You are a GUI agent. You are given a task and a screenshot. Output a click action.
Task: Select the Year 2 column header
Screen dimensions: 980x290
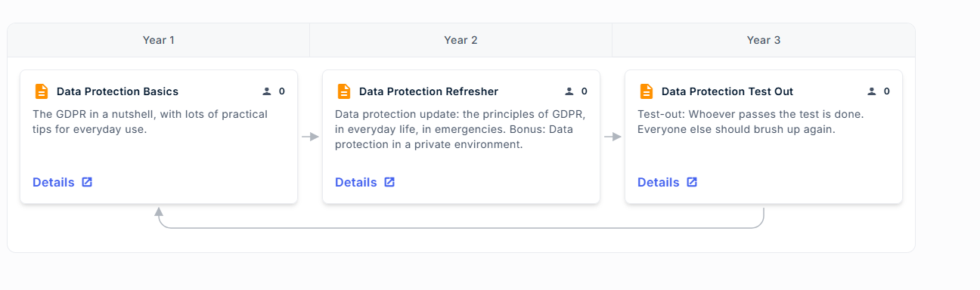(x=461, y=40)
